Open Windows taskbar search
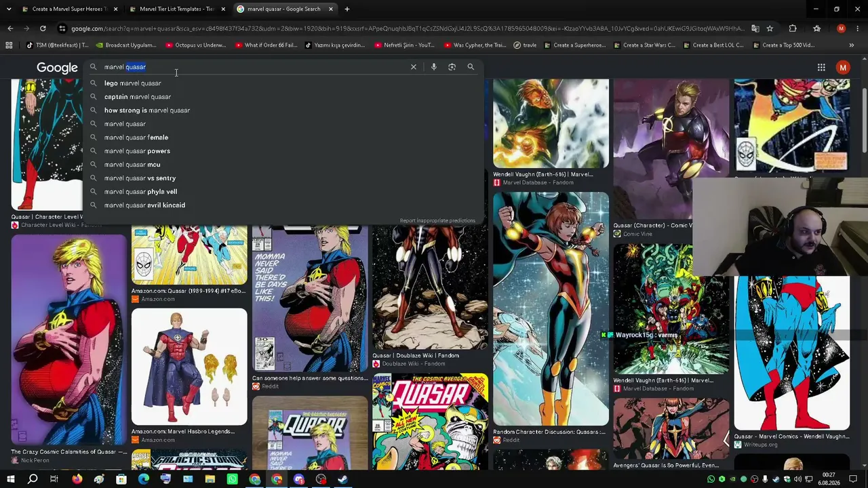 pos(33,479)
